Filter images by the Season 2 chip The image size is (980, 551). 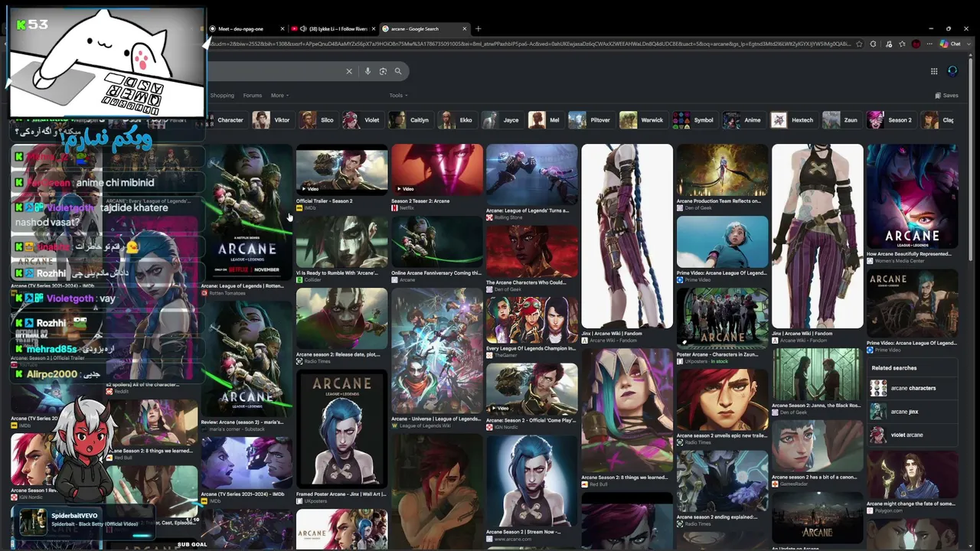[x=890, y=120]
